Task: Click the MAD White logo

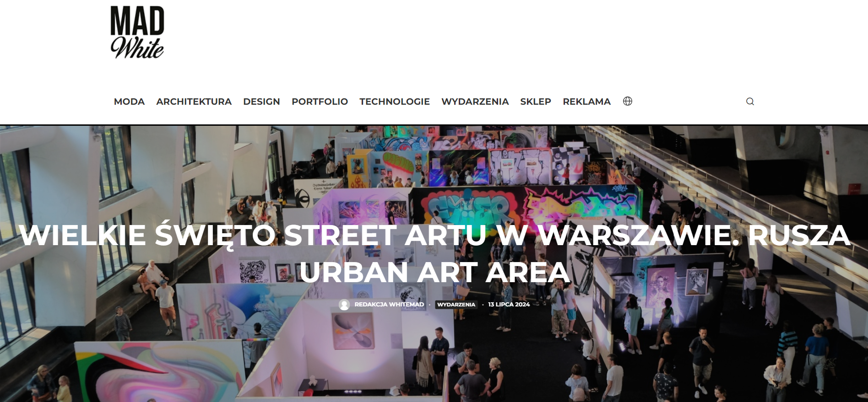Action: (x=137, y=32)
